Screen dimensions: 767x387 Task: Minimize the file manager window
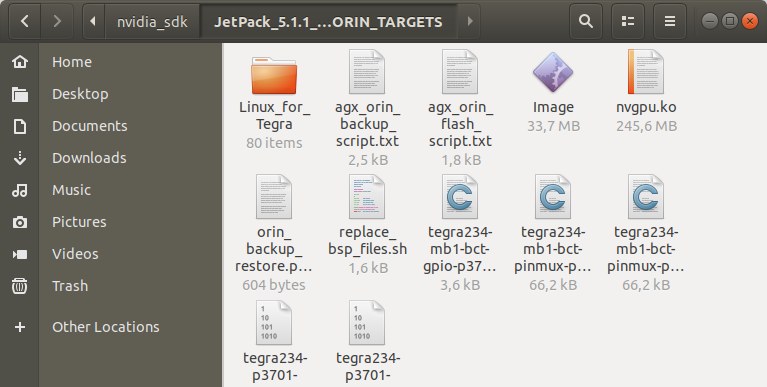[710, 21]
